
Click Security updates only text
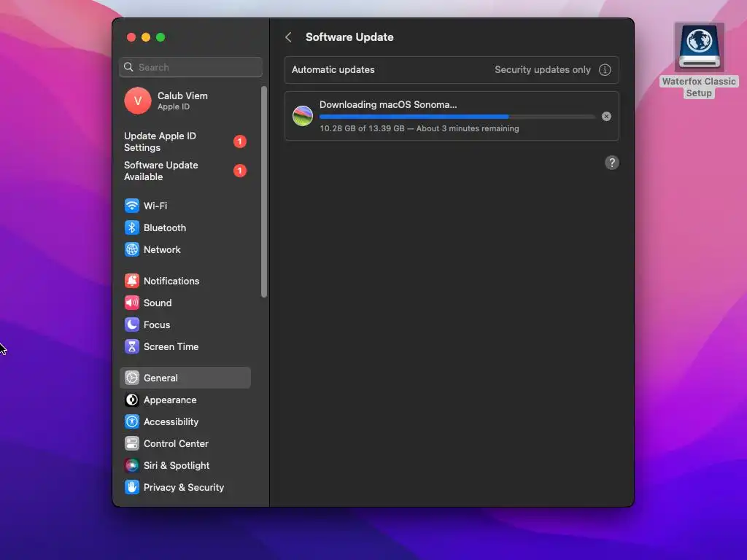point(542,70)
